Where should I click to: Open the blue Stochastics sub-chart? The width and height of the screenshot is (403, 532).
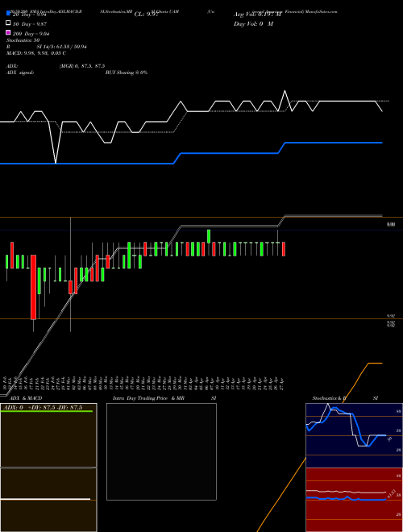[x=354, y=435]
